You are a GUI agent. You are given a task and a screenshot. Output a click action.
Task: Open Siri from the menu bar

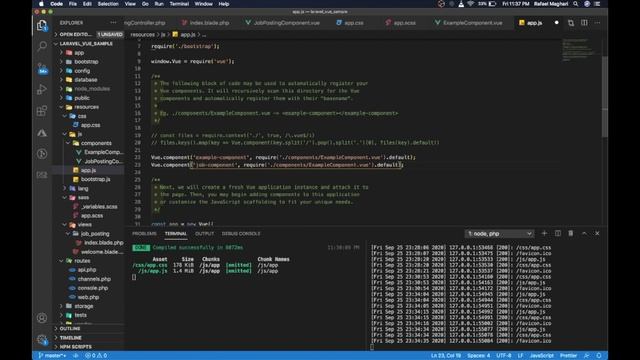pyautogui.click(x=587, y=4)
